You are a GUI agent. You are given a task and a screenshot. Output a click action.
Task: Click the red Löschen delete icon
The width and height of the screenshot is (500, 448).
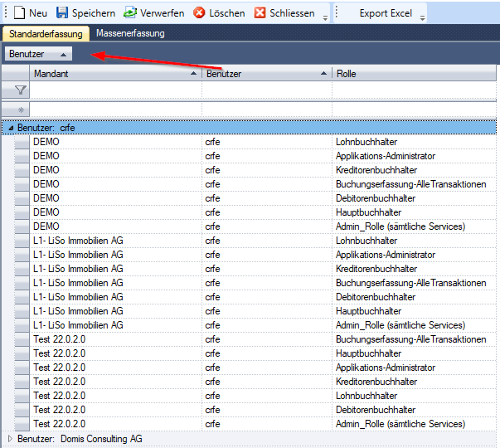200,13
